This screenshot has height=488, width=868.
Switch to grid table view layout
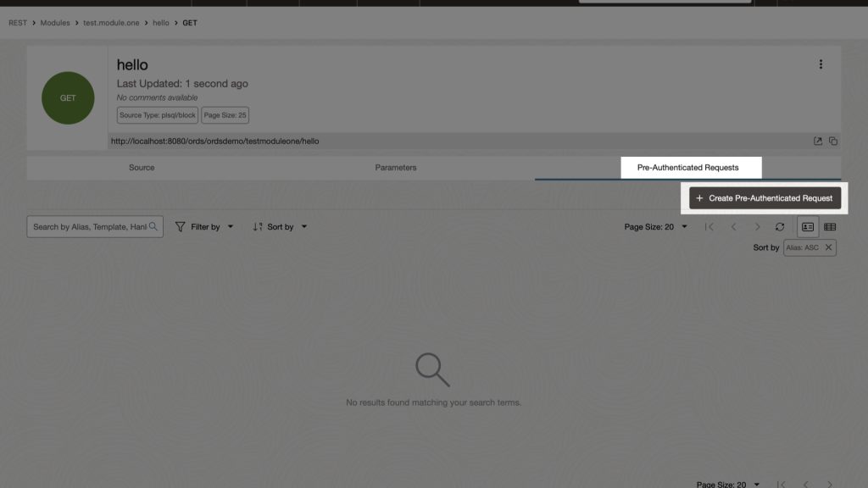point(830,227)
